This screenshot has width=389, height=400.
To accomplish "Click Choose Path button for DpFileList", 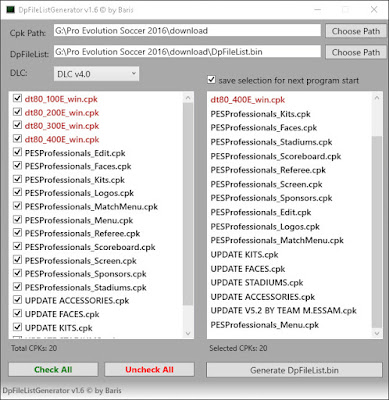I will click(355, 52).
